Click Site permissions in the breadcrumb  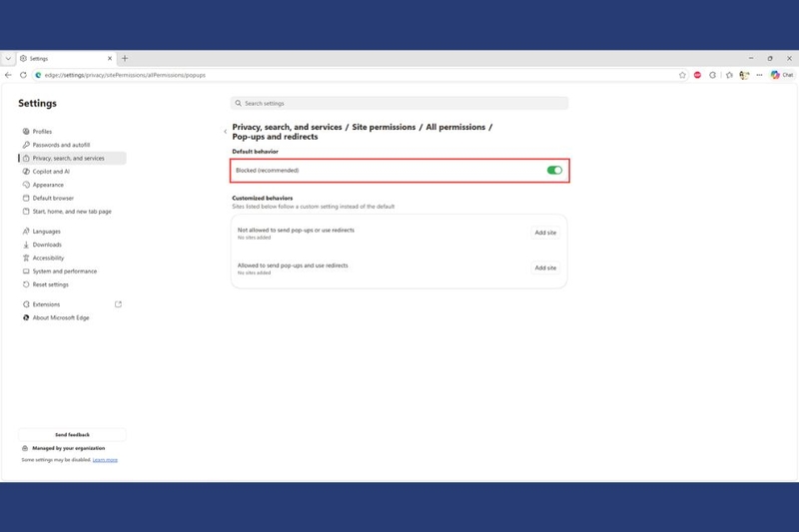click(x=384, y=127)
